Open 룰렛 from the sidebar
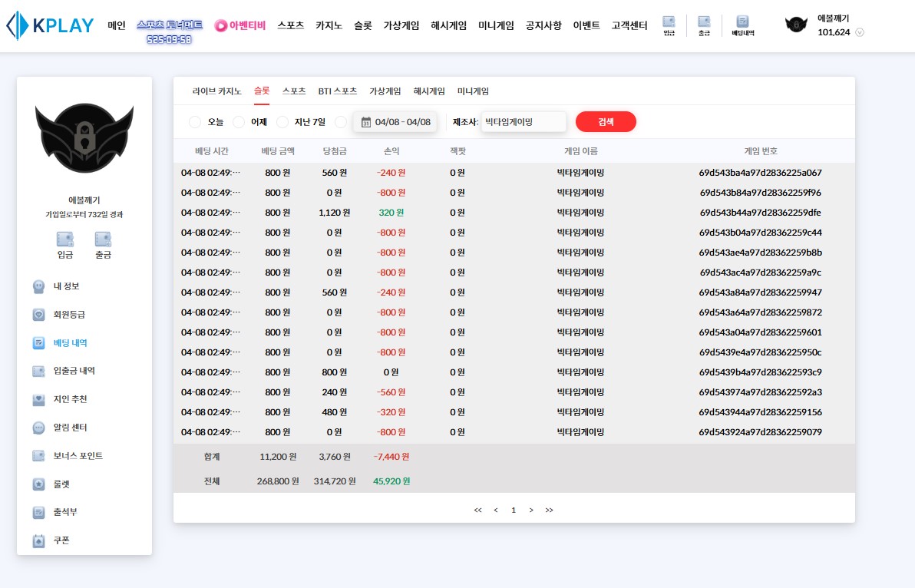Image resolution: width=915 pixels, height=588 pixels. (x=61, y=484)
